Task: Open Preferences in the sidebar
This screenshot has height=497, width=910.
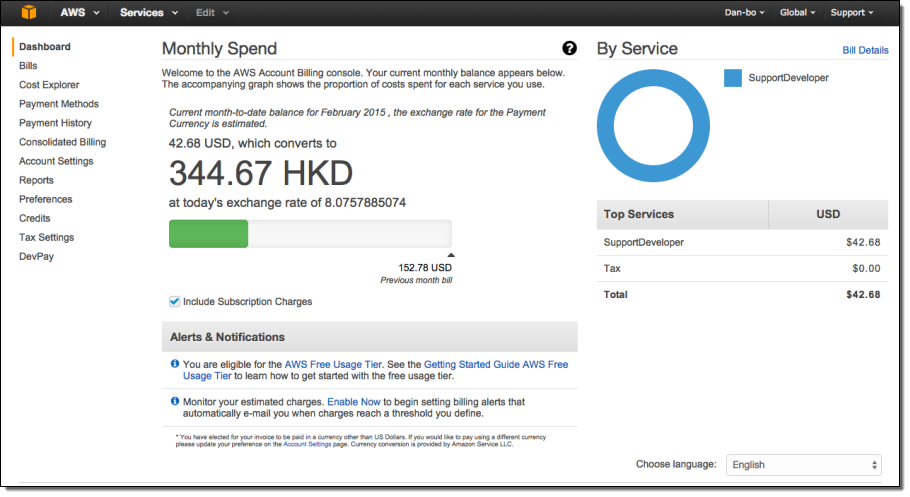Action: point(45,199)
